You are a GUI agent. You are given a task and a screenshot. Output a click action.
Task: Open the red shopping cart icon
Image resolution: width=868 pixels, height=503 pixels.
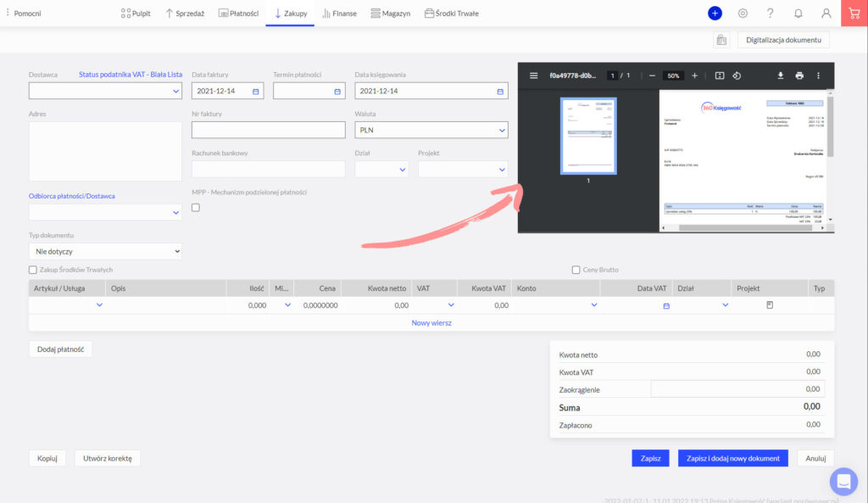(854, 14)
